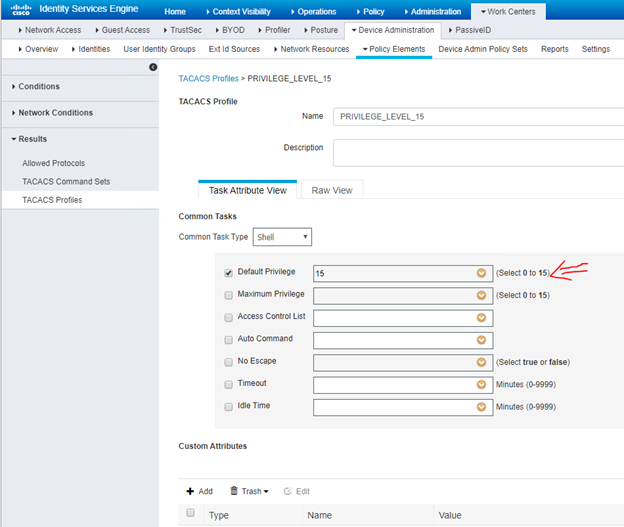Image resolution: width=624 pixels, height=527 pixels.
Task: Open Device Administration submenu
Action: coord(393,30)
